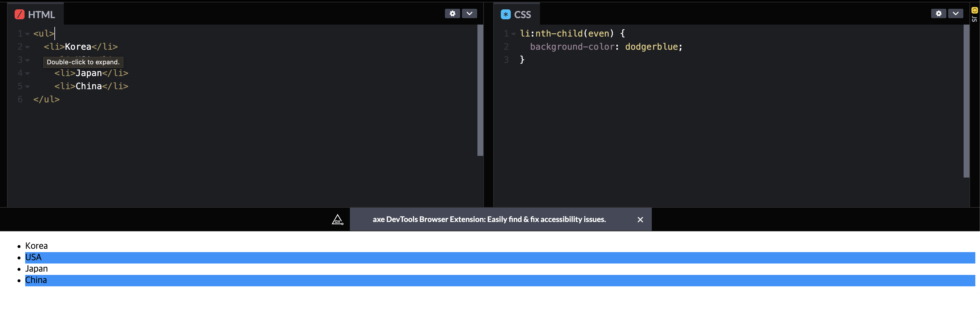Toggle fold arrow on HTML line 2
Viewport: 980px width, 334px height.
tap(27, 47)
